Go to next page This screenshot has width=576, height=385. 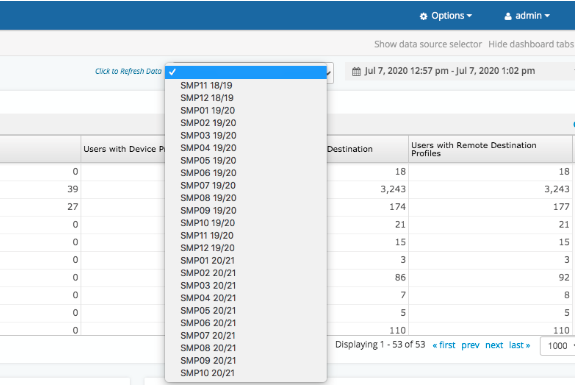click(494, 345)
